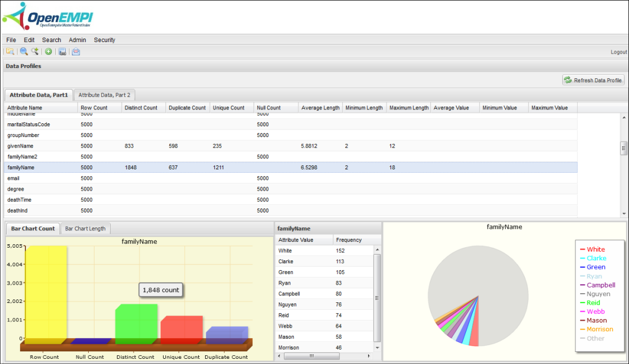Select the groupNumber row
The image size is (629, 364).
pos(291,135)
